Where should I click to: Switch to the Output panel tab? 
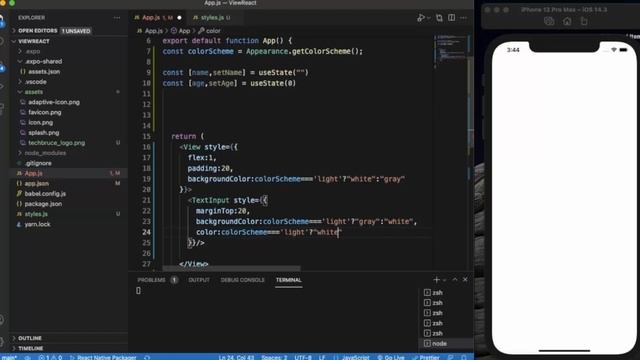[199, 280]
